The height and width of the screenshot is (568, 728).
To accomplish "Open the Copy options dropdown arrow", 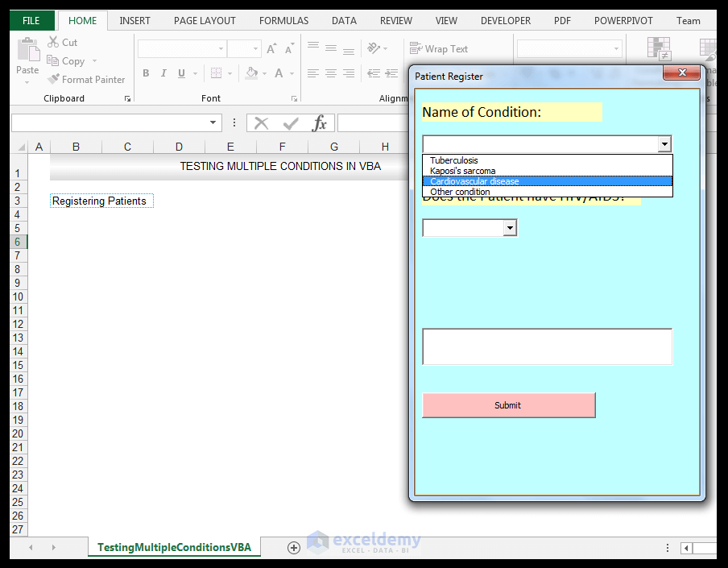I will [95, 61].
